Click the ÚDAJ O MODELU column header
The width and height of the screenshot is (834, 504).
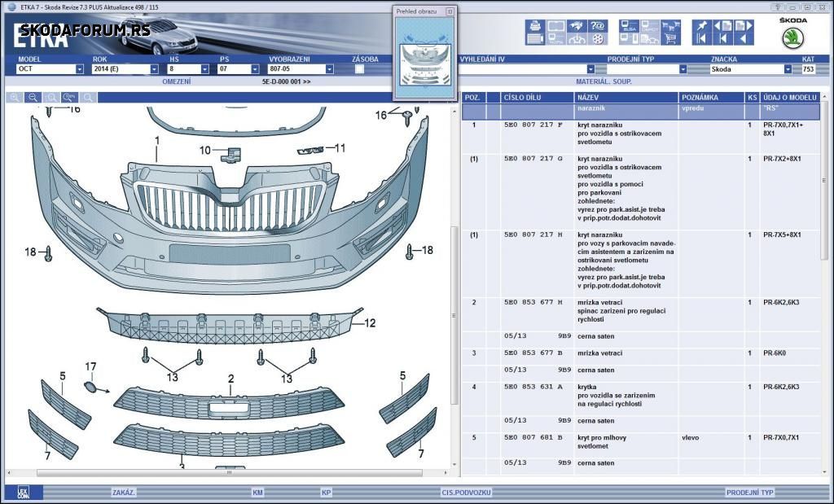[790, 97]
